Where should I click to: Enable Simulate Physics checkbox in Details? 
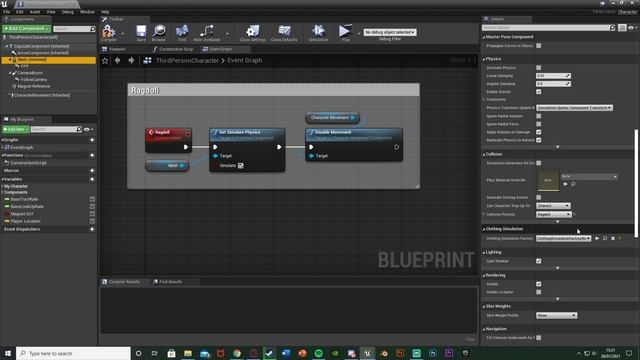539,68
